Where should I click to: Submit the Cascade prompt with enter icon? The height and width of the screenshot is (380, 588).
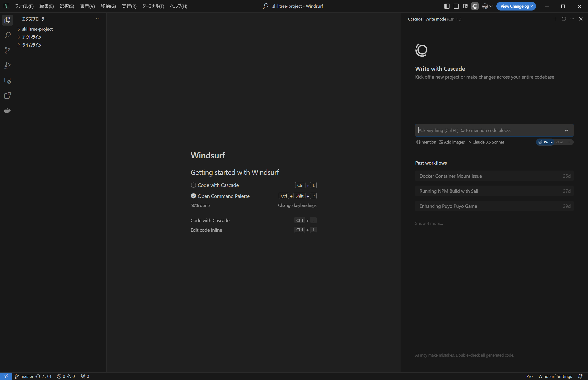[567, 130]
